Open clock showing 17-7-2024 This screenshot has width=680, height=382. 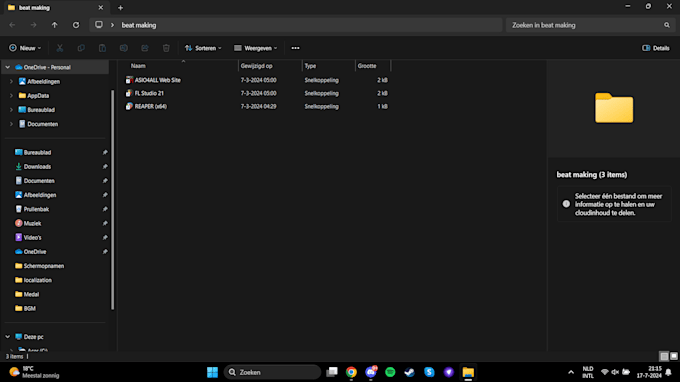coord(649,372)
